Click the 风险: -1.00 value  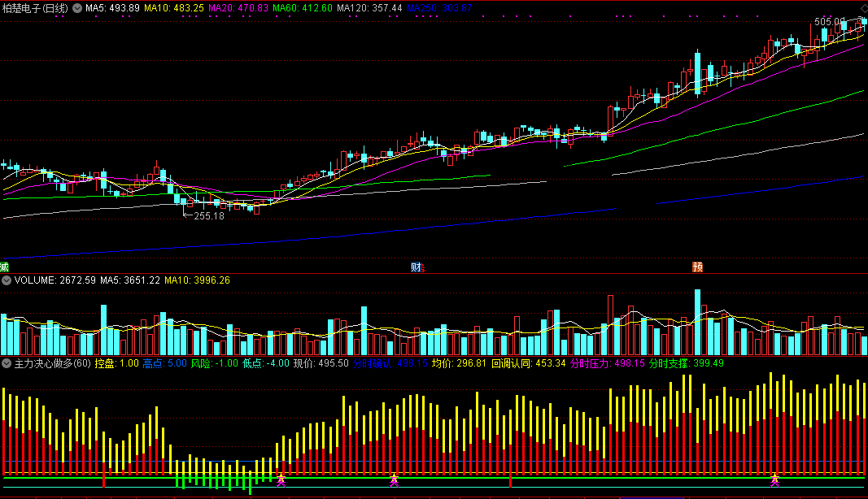pyautogui.click(x=215, y=363)
